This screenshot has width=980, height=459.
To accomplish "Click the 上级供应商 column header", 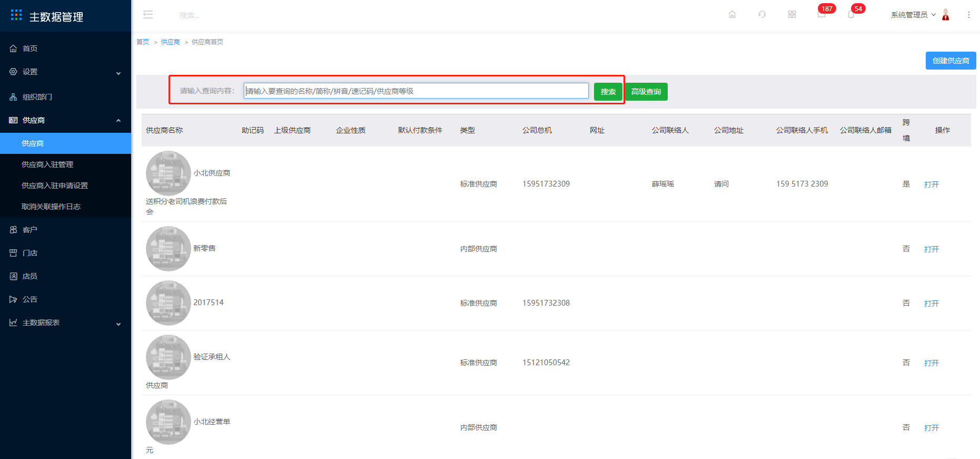I will (x=292, y=130).
